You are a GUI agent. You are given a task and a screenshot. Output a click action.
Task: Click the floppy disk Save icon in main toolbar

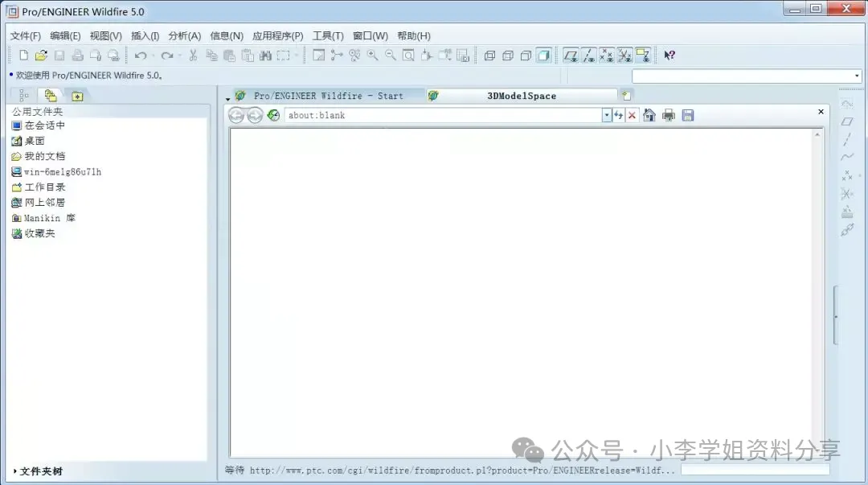click(59, 55)
